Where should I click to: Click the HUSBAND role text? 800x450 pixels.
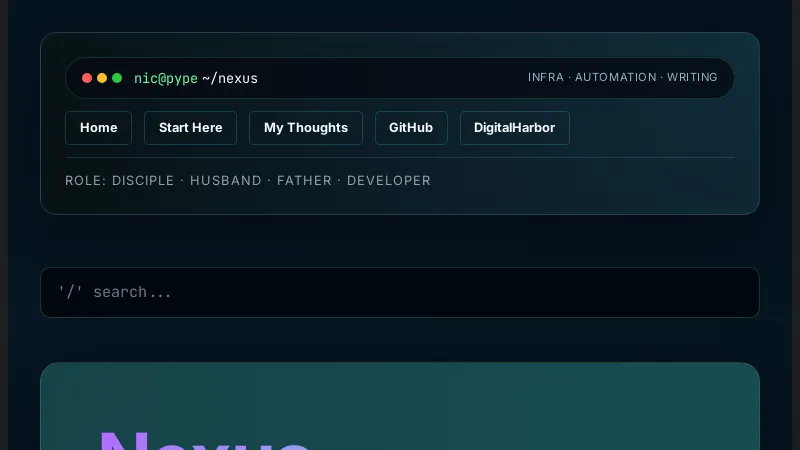coord(226,181)
